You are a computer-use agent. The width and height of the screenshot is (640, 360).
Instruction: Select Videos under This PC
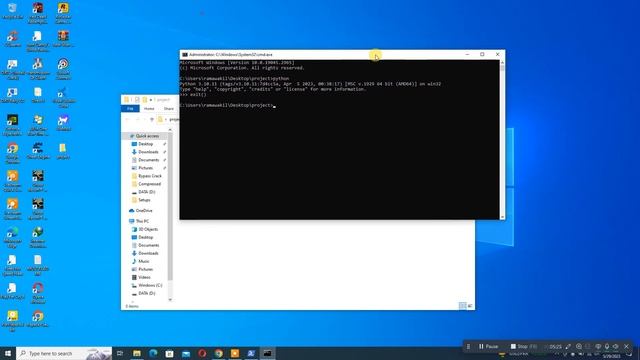coord(144,277)
